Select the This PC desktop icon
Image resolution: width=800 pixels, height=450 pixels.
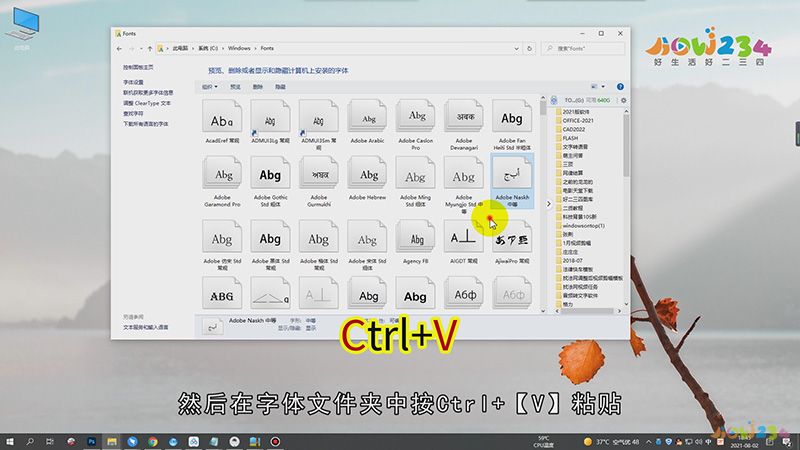click(22, 29)
